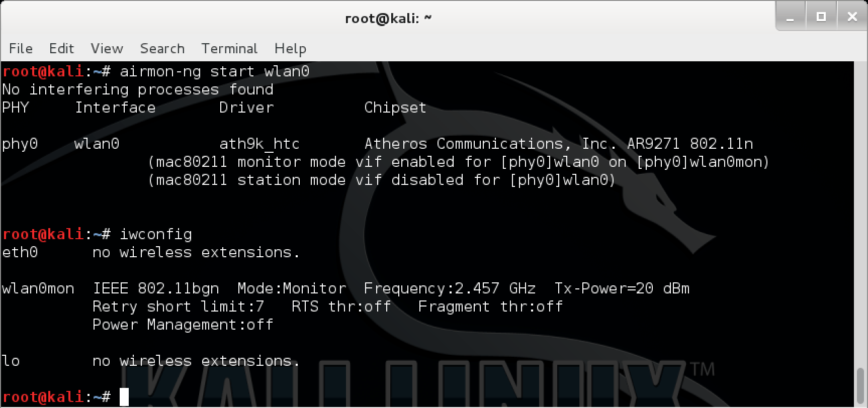Click the wlan0mon interface name in iwconfig output
Screen dimensions: 868x408
pos(38,288)
